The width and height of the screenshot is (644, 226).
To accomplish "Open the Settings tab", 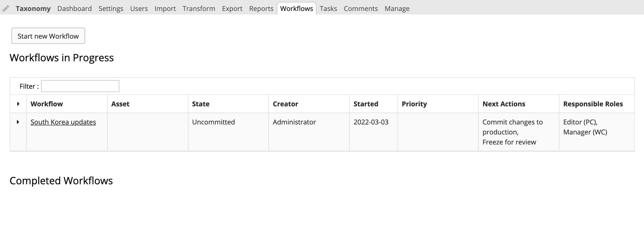I will click(x=111, y=8).
